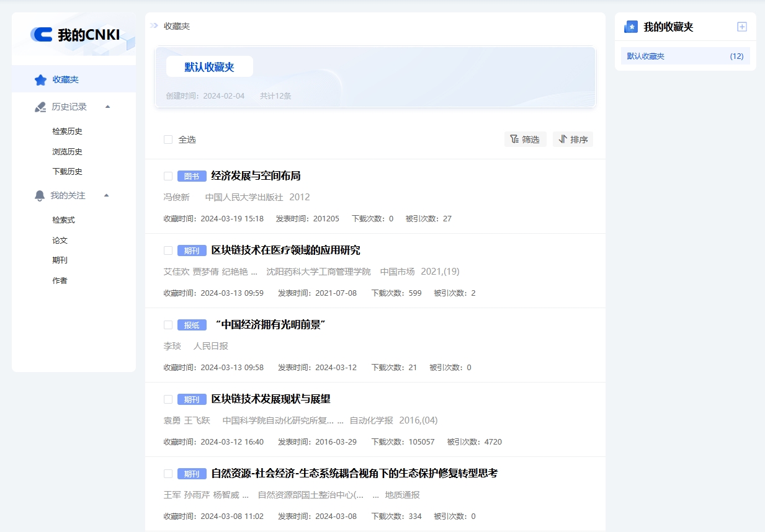This screenshot has height=532, width=765.
Task: Collapse the 我的关注 section arrow
Action: click(106, 195)
